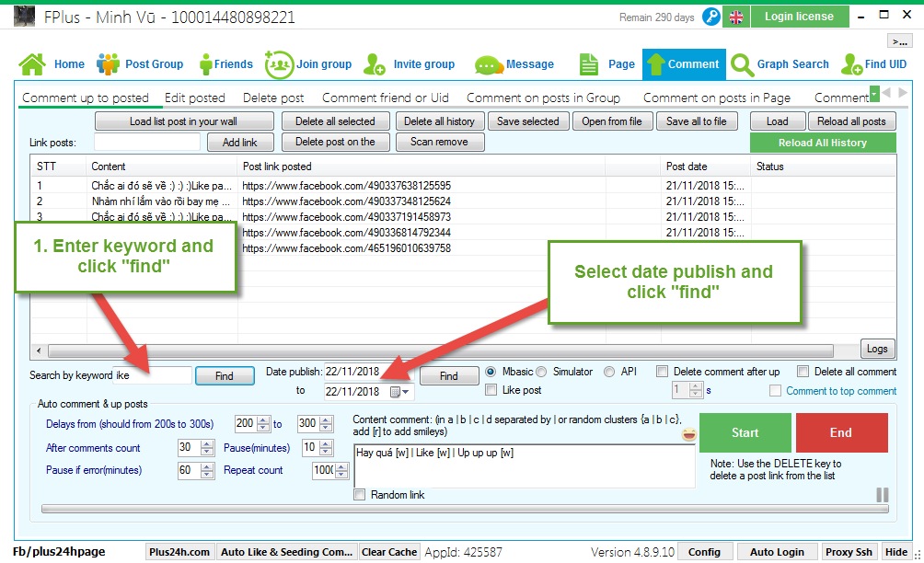Open the smiley emoji picker
The image size is (924, 563).
pos(689,434)
